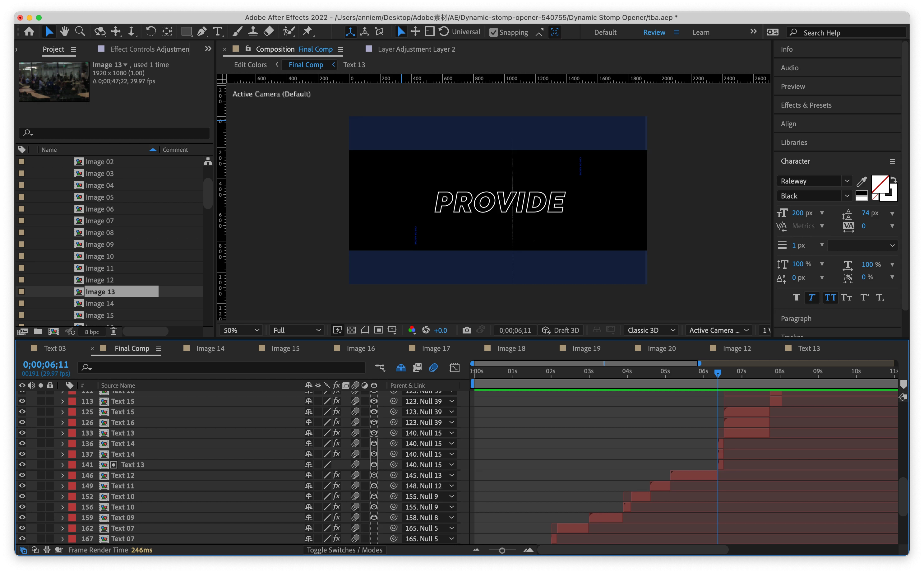Click the timeline zoom slider handle
Screen dimensions: 924x573
coord(502,550)
